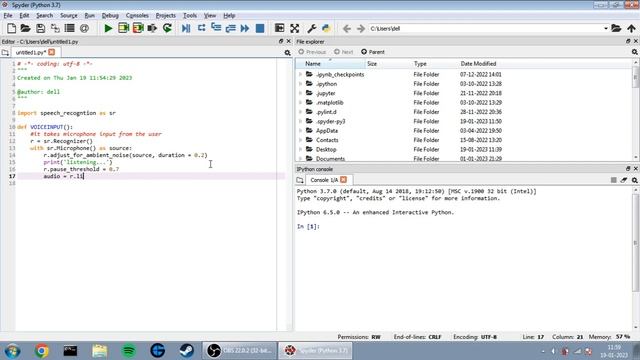This screenshot has height=360, width=640.
Task: Expand the .ipynb_checkpoints folder
Action: click(x=301, y=74)
